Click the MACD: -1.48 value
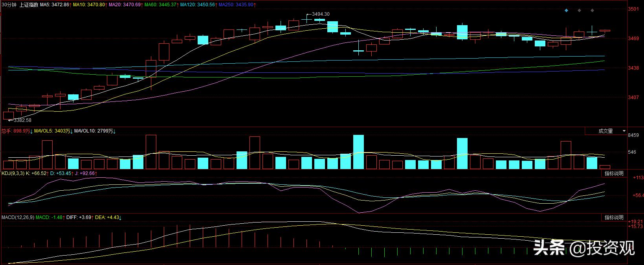Viewport: 644px width, 265px height. point(50,217)
